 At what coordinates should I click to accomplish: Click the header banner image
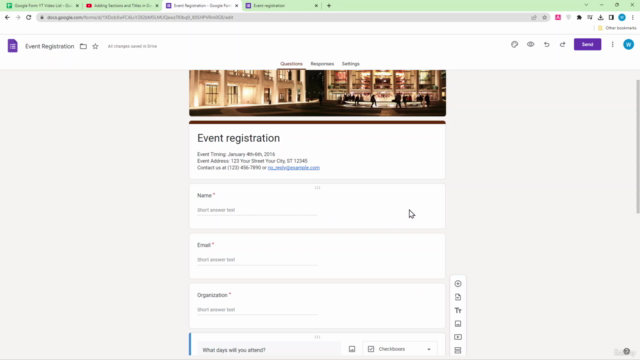click(317, 93)
